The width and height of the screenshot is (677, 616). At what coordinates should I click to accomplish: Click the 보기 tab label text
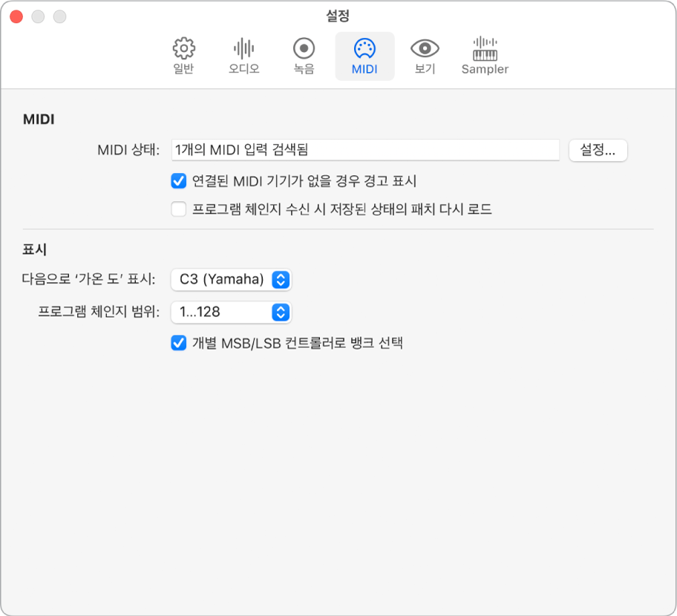425,70
